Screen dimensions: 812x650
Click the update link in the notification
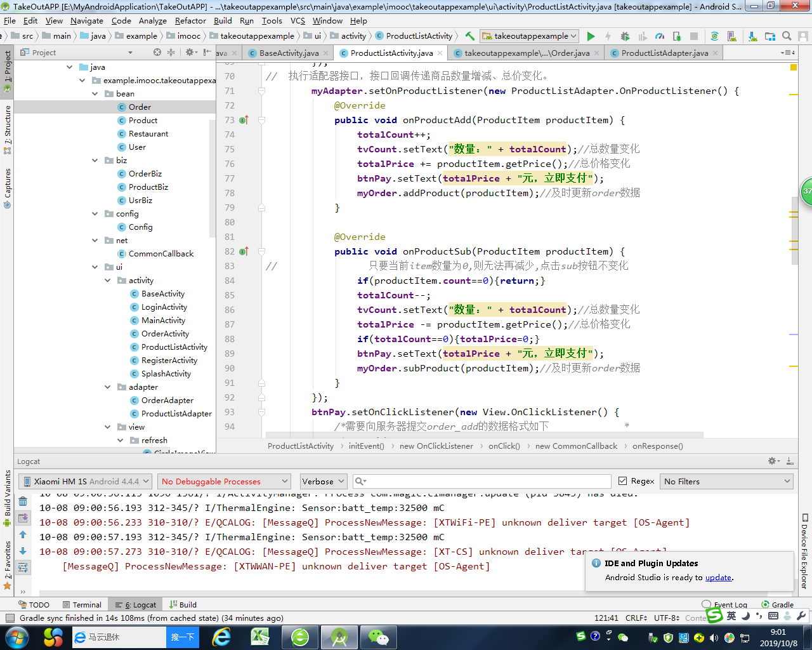point(718,578)
